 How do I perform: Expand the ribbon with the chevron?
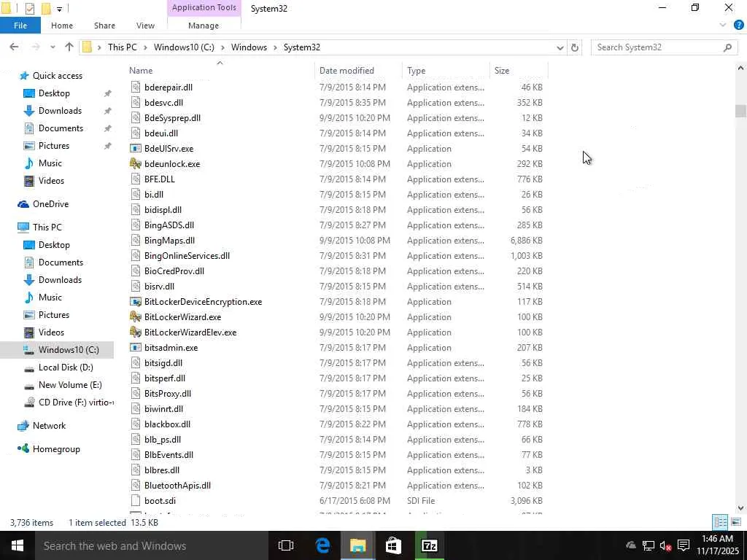[x=723, y=25]
